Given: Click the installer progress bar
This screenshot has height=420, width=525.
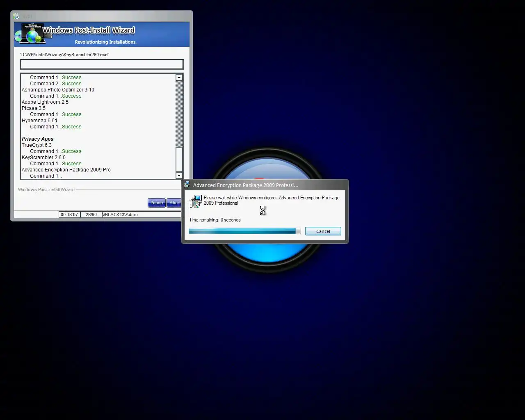Looking at the screenshot, I should [x=245, y=231].
